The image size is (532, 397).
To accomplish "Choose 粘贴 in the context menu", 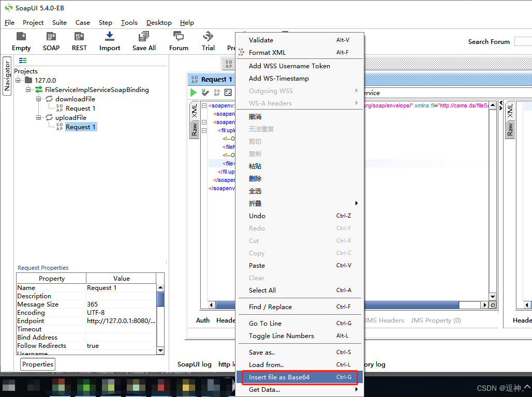I will click(x=300, y=166).
